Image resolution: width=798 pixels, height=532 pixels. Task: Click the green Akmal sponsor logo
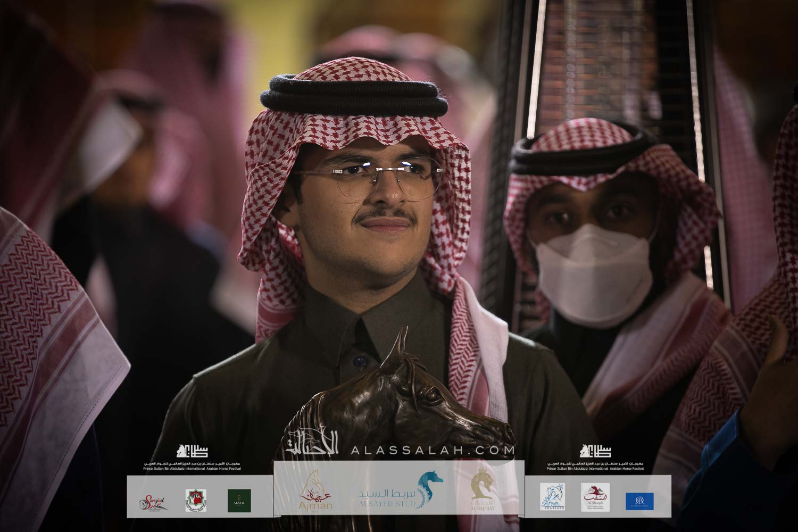click(x=239, y=501)
